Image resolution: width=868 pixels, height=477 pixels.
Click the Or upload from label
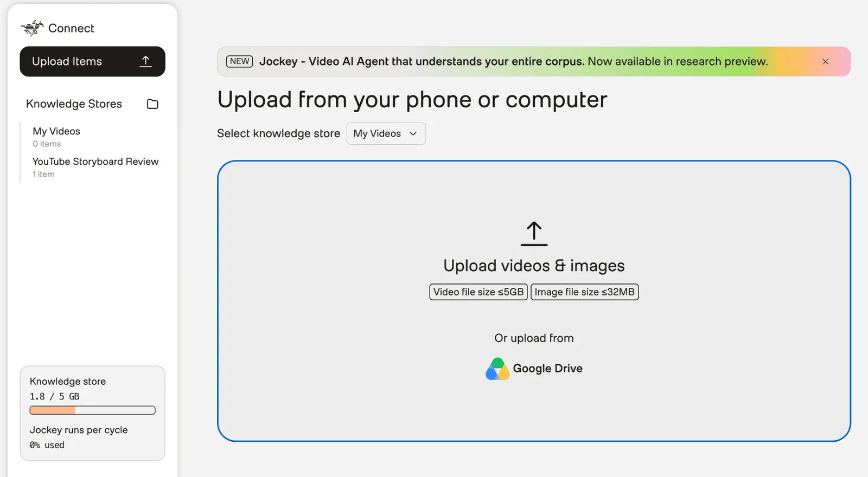[534, 338]
